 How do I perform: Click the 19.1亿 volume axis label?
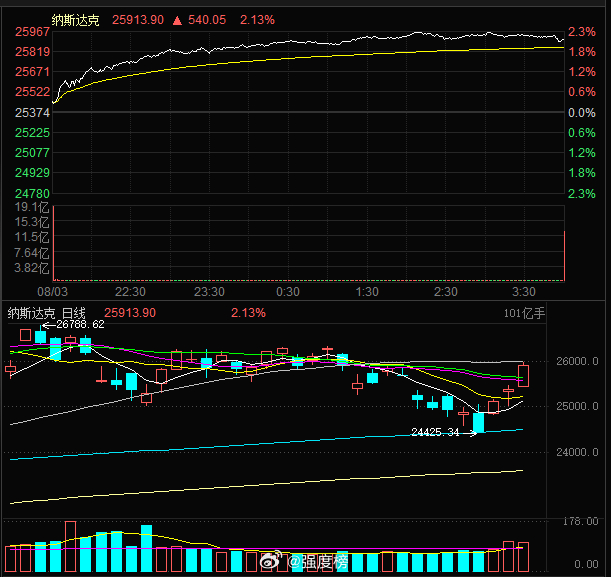32,207
